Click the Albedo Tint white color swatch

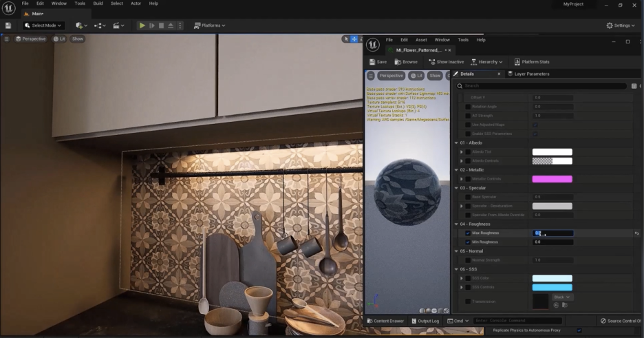pyautogui.click(x=552, y=152)
